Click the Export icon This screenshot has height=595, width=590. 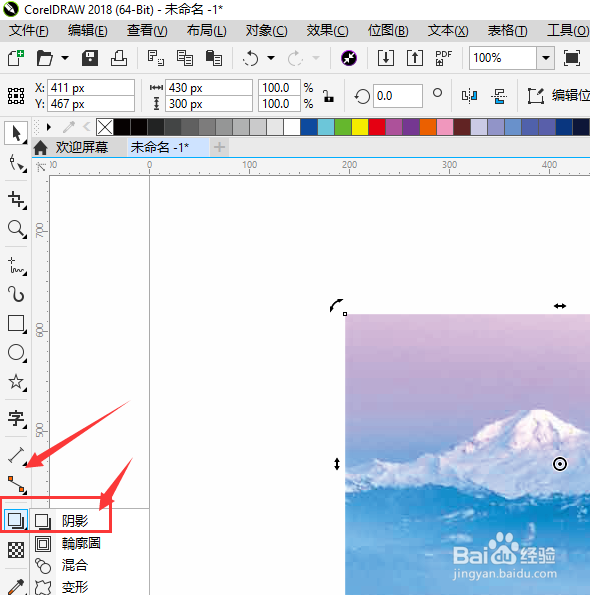(x=415, y=58)
